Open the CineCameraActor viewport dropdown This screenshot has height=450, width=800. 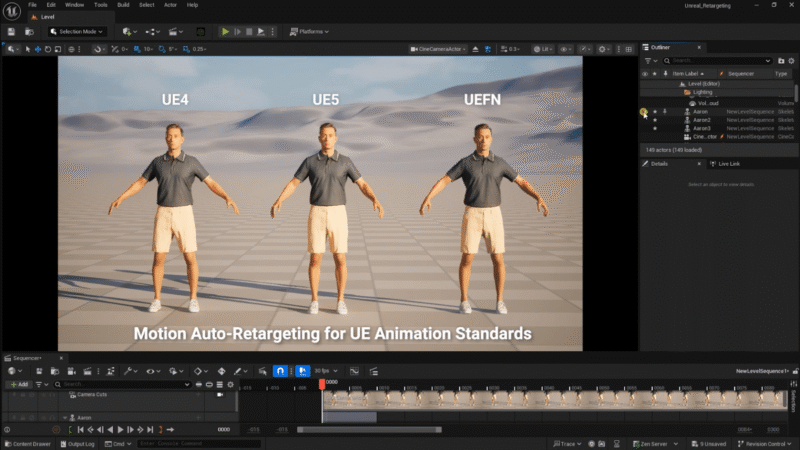(438, 49)
